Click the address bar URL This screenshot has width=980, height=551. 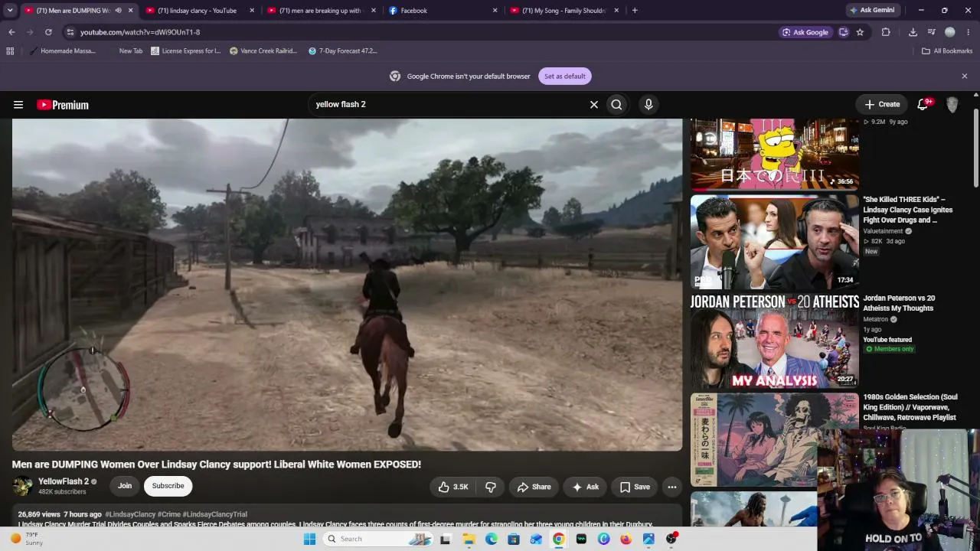pos(140,32)
